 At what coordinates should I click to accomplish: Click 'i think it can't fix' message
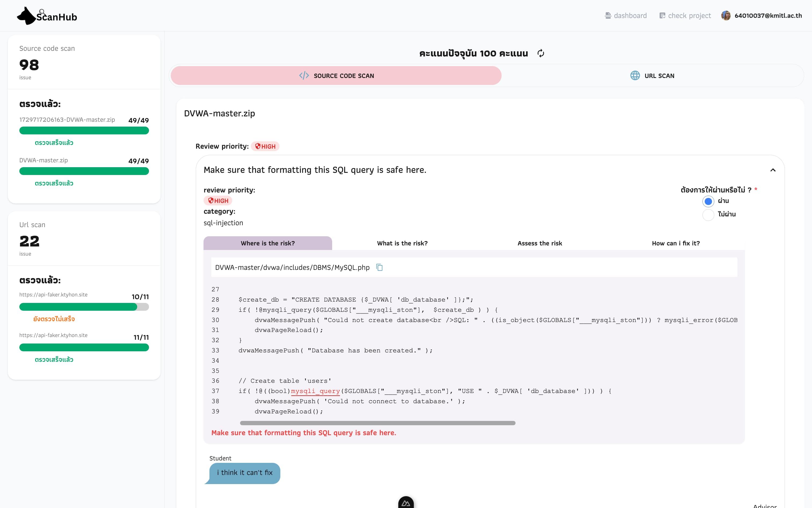pos(245,473)
